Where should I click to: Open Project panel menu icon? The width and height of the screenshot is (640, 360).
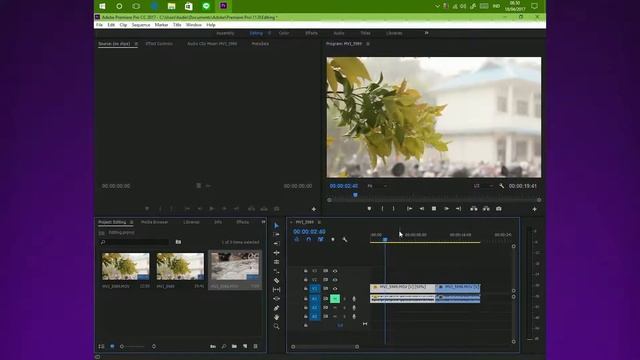(131, 222)
